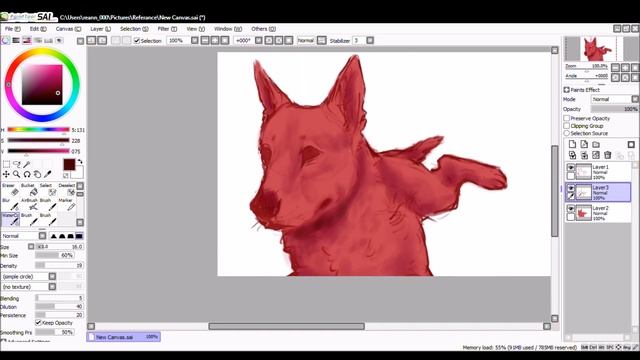Open the zoom percentage dropdown arrow
640x360 pixels.
(195, 40)
